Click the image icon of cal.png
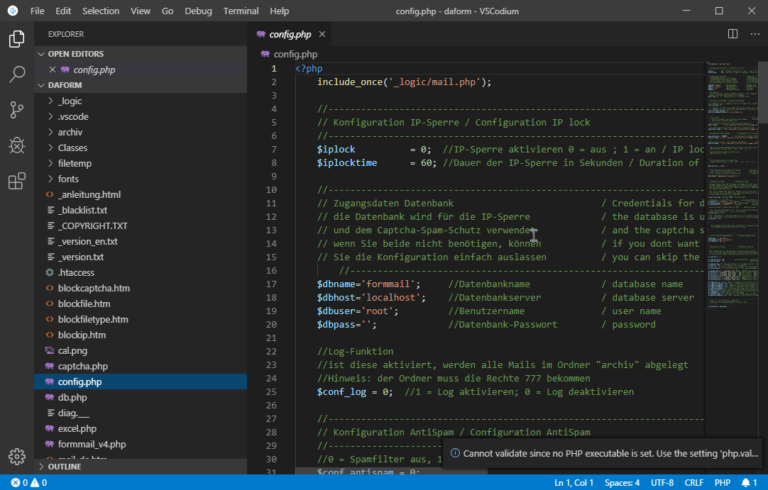 [x=49, y=350]
